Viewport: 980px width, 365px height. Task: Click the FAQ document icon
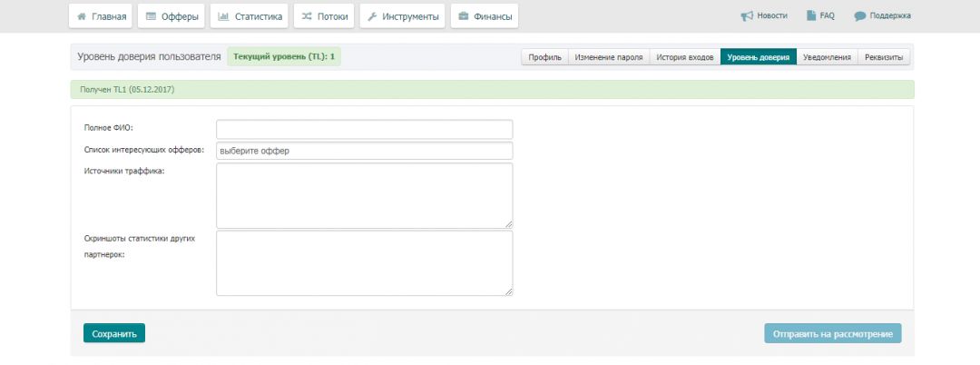coord(811,16)
